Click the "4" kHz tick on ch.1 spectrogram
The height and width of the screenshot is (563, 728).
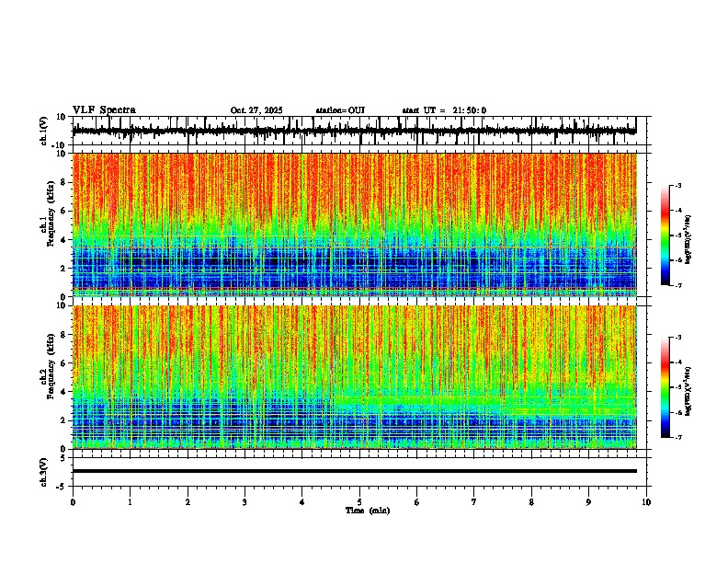[x=64, y=240]
